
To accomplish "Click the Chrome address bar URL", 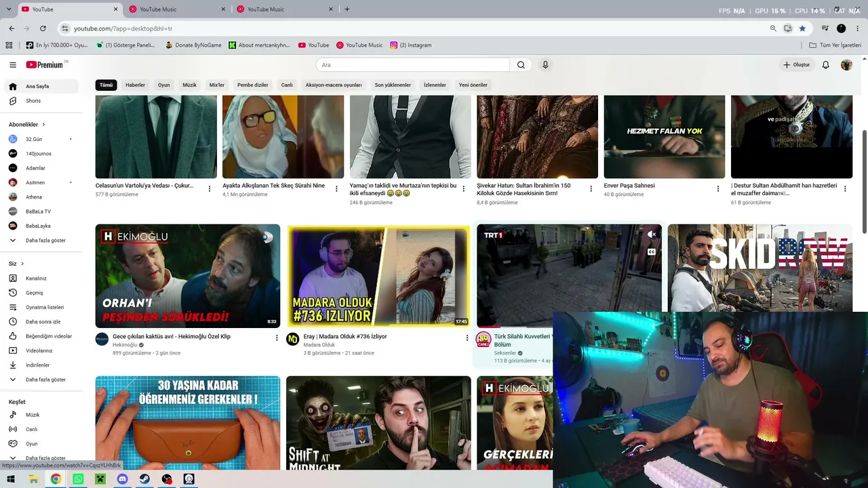I will (123, 28).
